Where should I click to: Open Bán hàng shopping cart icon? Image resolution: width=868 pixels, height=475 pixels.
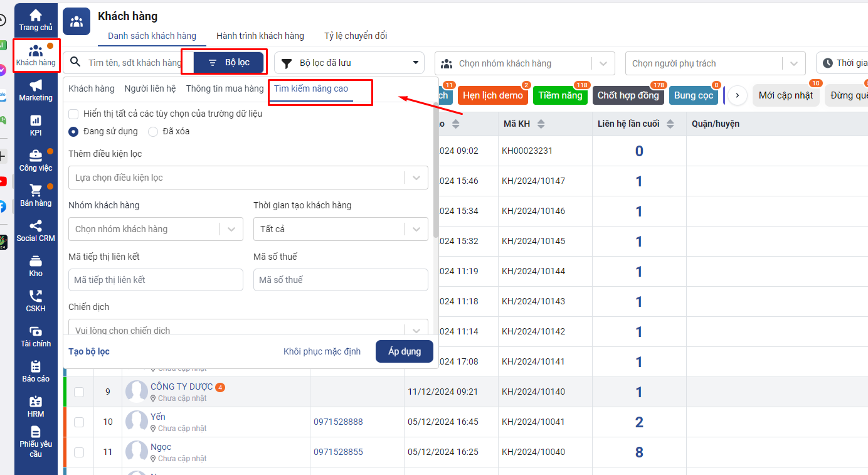point(36,195)
